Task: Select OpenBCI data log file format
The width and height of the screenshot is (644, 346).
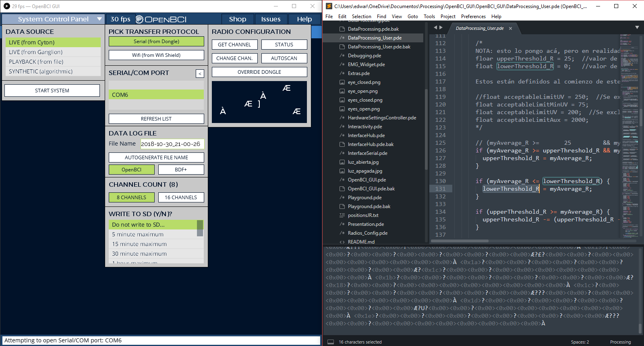Action: pos(132,170)
